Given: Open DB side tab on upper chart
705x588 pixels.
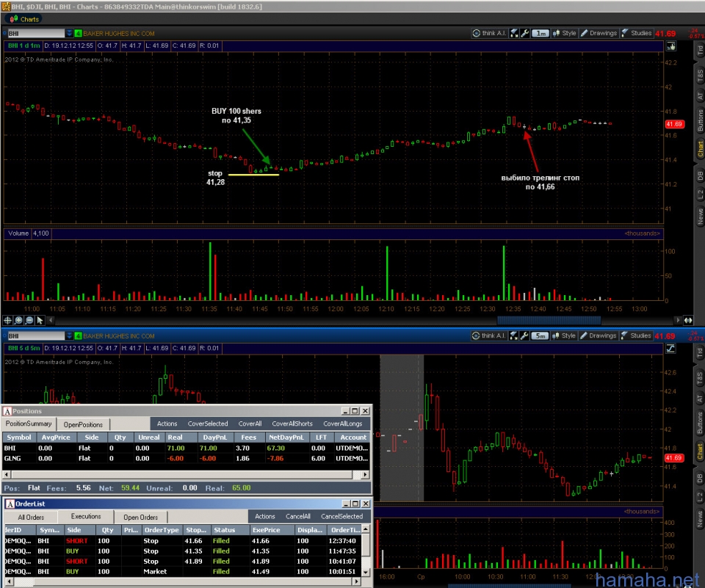Looking at the screenshot, I should click(x=700, y=175).
